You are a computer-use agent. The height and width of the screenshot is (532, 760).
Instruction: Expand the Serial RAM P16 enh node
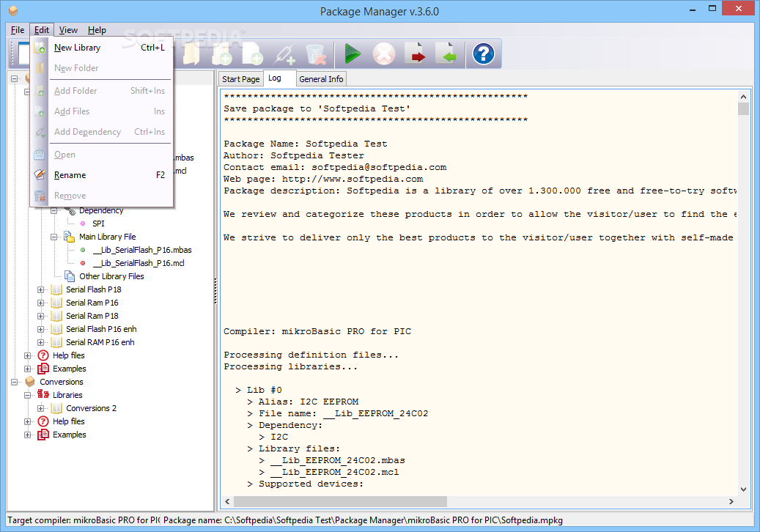pos(41,342)
